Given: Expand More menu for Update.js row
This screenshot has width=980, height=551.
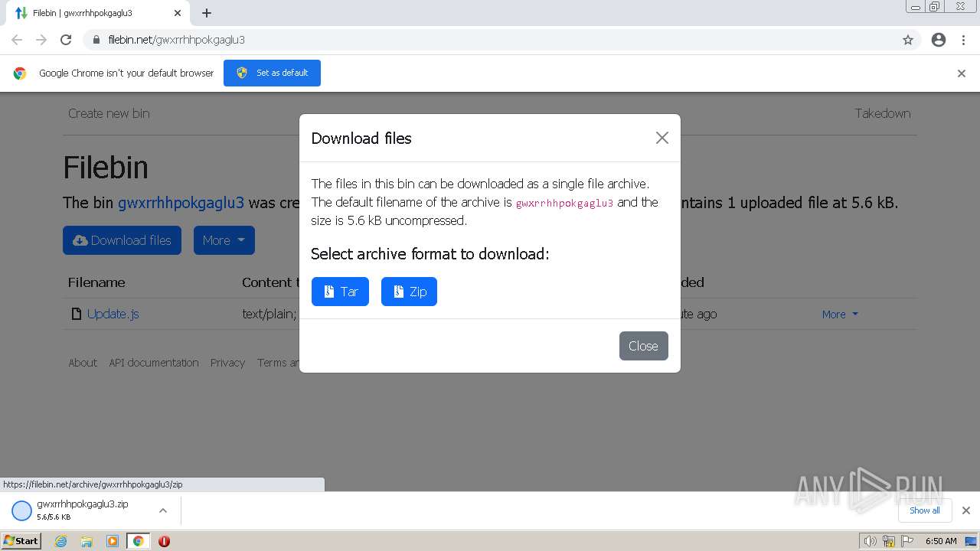Looking at the screenshot, I should tap(840, 314).
